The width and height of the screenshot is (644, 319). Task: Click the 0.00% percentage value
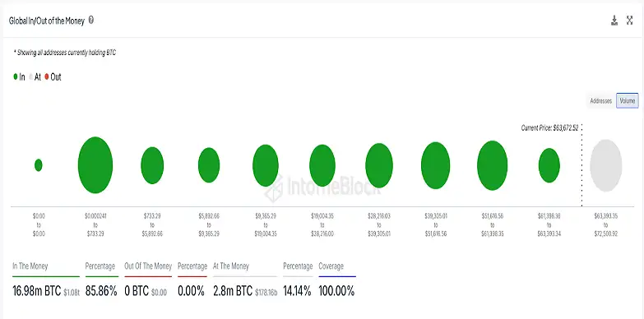pyautogui.click(x=191, y=292)
